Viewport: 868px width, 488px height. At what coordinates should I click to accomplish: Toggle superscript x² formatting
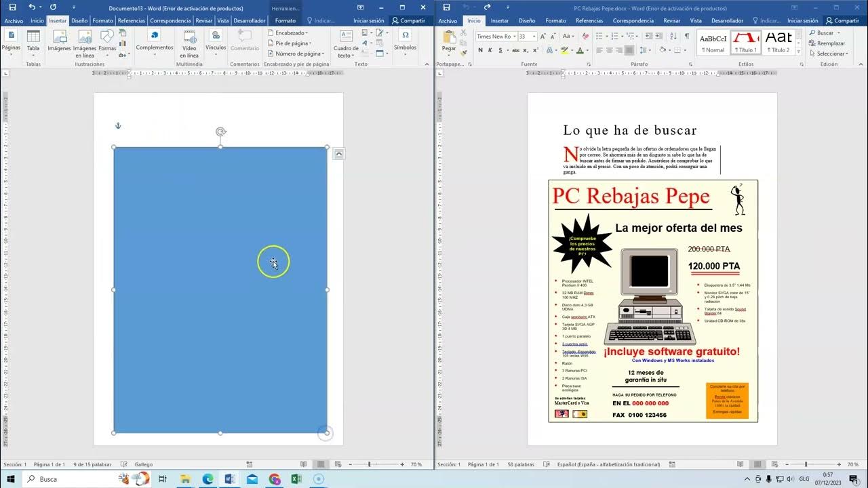[x=535, y=50]
